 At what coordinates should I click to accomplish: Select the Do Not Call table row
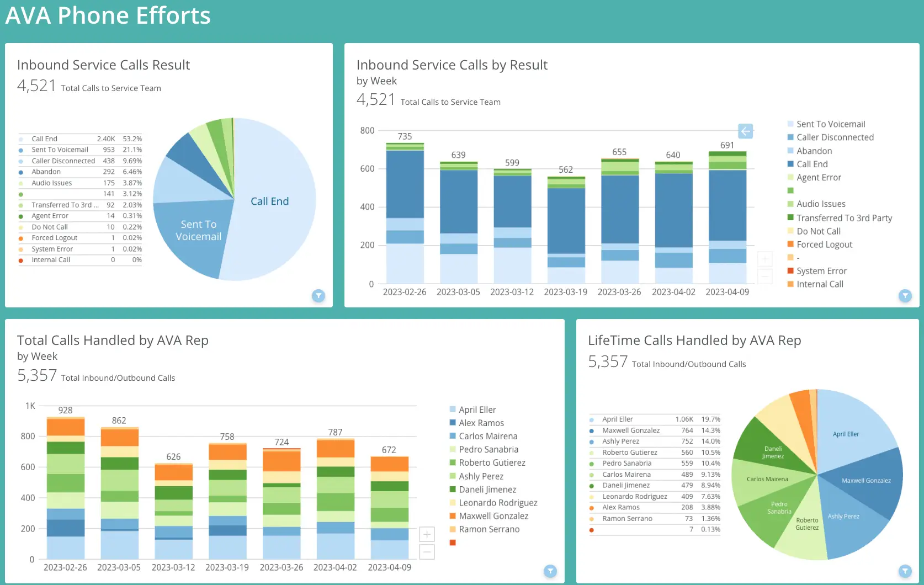[80, 227]
